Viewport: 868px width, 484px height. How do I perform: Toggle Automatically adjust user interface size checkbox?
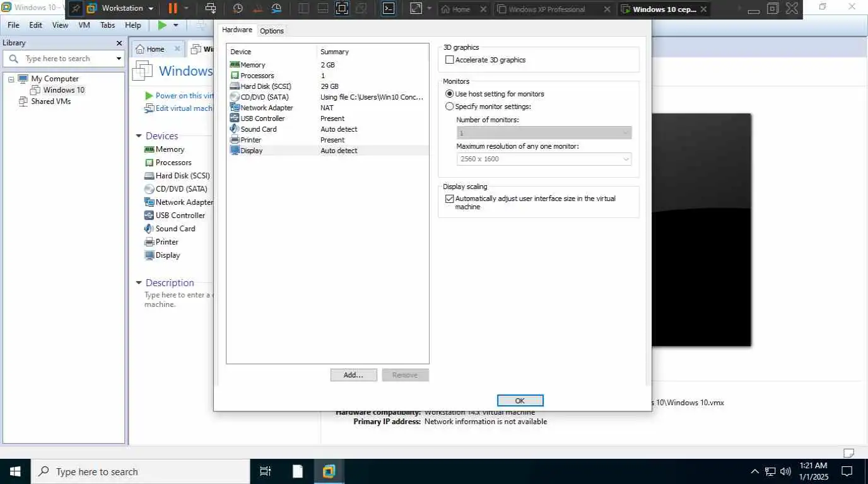coord(449,199)
